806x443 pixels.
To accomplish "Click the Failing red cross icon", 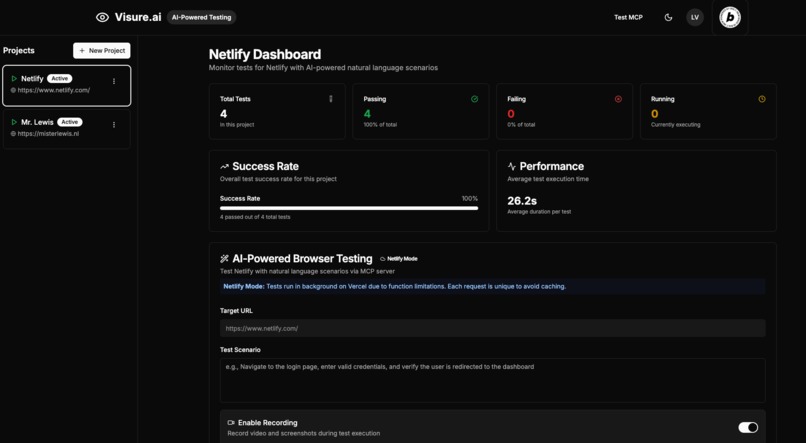I will click(618, 99).
